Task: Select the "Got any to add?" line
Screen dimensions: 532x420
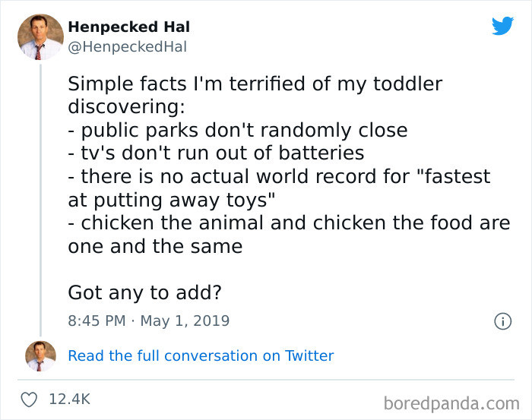Action: pos(145,292)
